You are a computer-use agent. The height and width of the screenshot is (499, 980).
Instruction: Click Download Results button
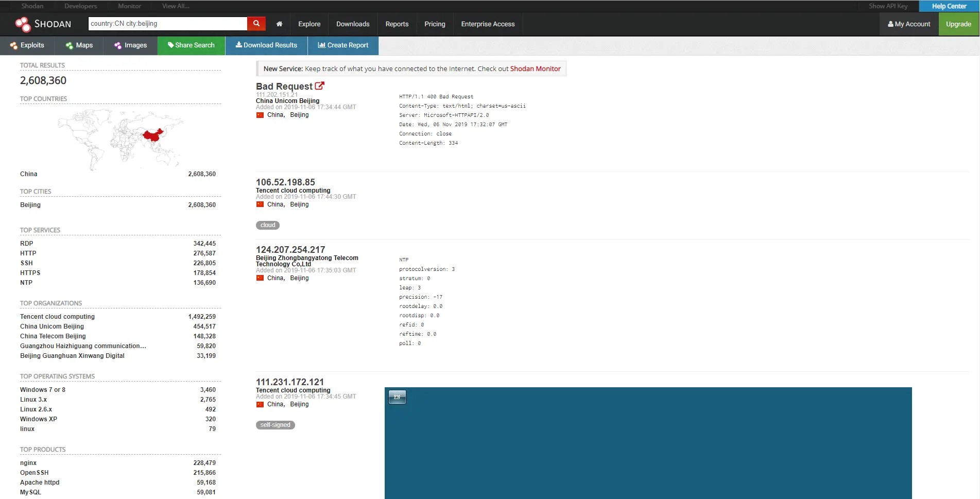pyautogui.click(x=266, y=45)
